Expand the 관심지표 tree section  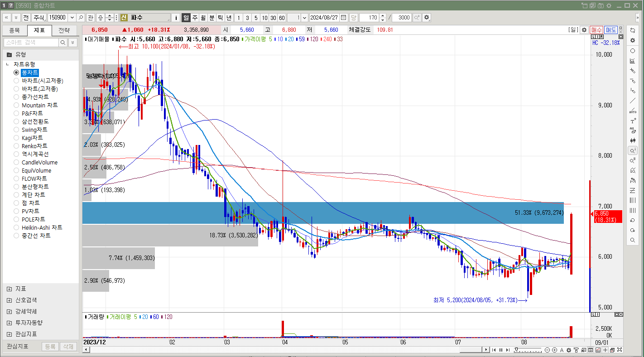tap(10, 334)
